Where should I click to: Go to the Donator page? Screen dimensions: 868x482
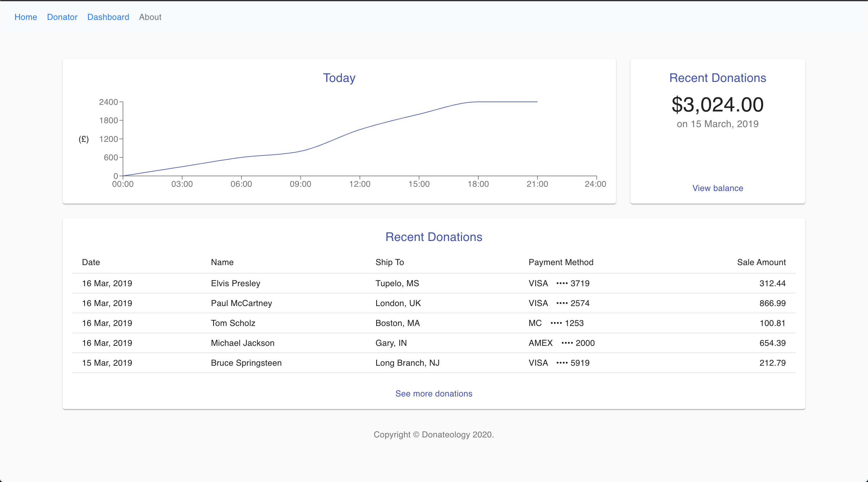(x=62, y=17)
